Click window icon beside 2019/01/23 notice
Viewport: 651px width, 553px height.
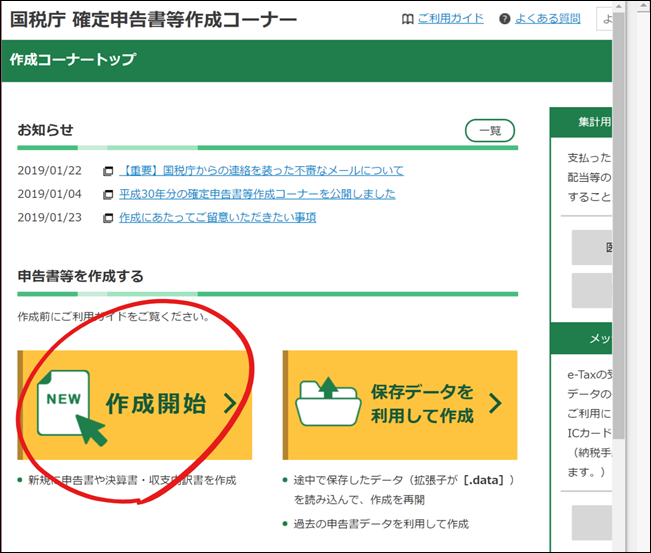click(108, 218)
